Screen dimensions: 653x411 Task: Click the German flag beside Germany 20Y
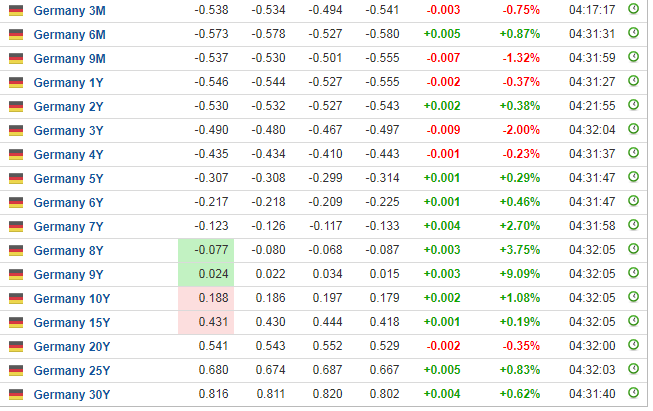point(16,346)
